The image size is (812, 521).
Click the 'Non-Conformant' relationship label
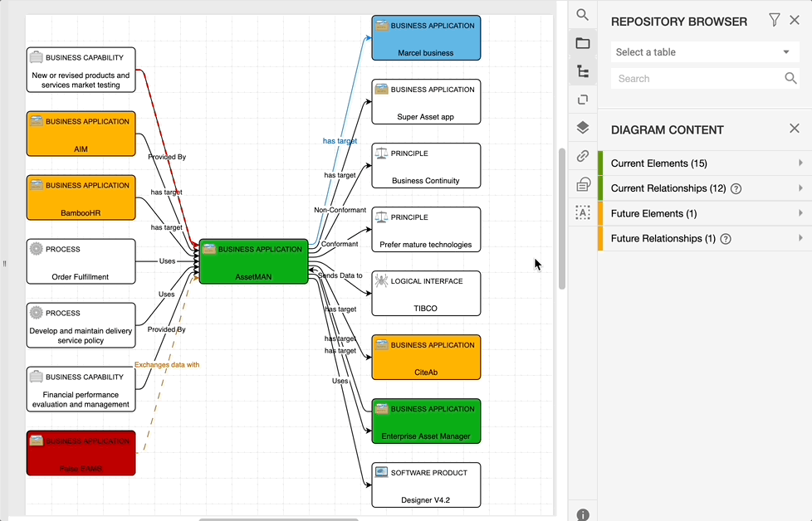pos(340,210)
